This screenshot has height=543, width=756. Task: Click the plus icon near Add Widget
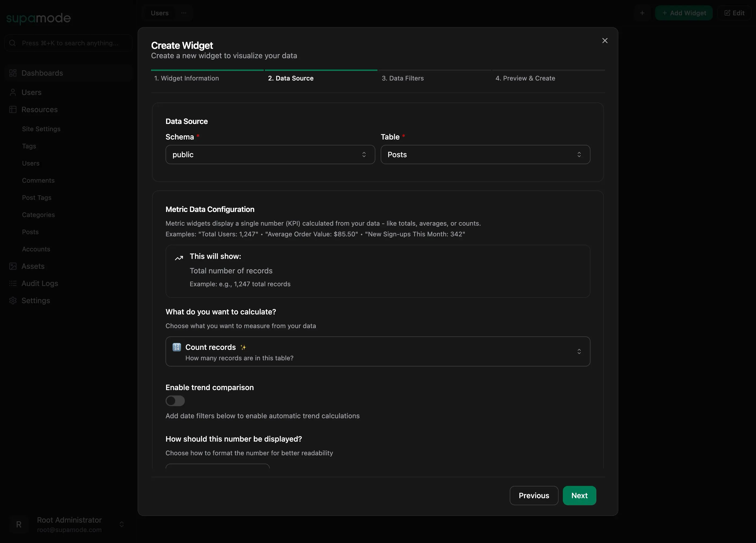642,13
